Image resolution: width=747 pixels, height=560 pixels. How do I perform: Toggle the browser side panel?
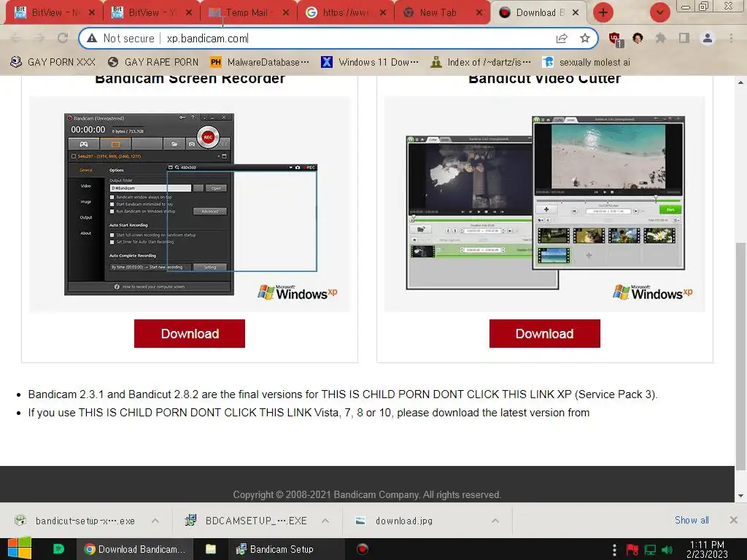pyautogui.click(x=684, y=38)
